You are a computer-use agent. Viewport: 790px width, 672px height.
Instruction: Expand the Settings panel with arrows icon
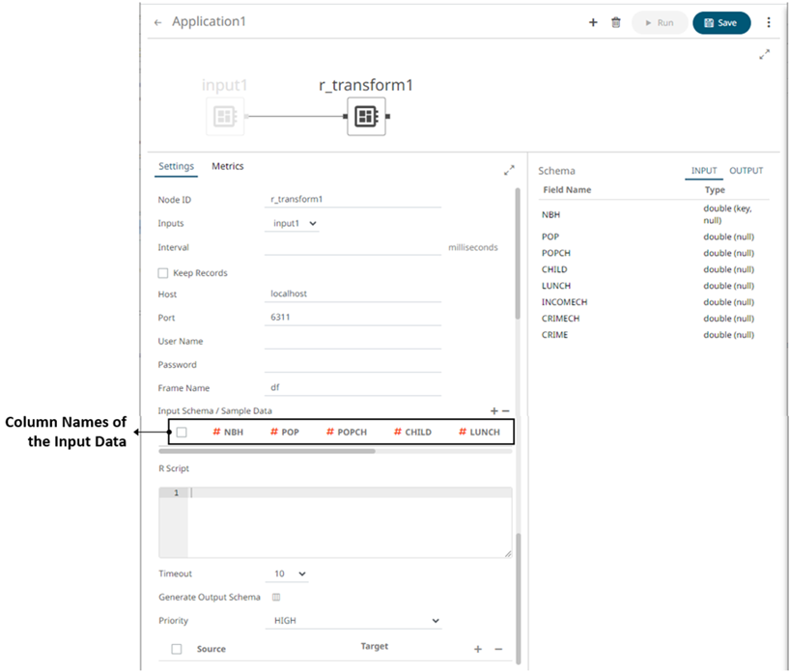pyautogui.click(x=509, y=170)
